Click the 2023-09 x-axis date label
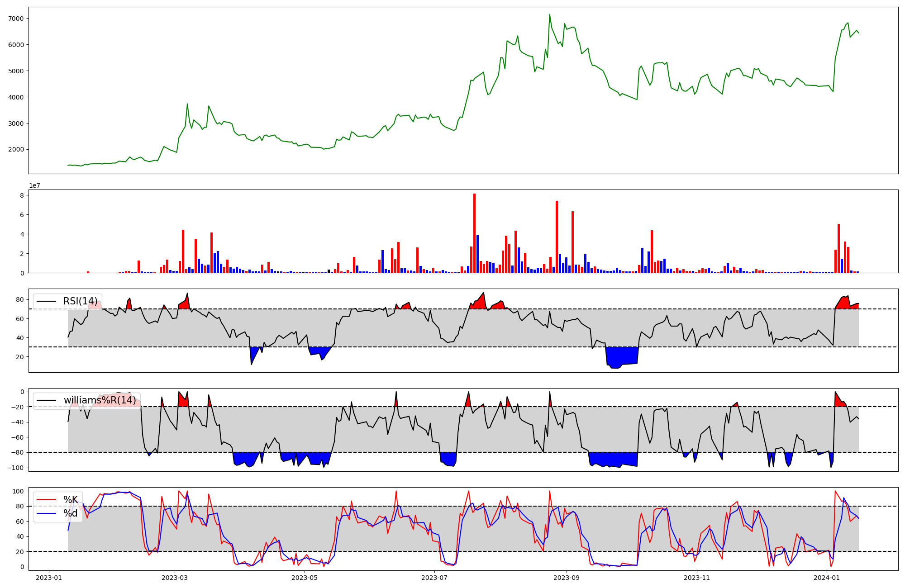 click(x=566, y=578)
